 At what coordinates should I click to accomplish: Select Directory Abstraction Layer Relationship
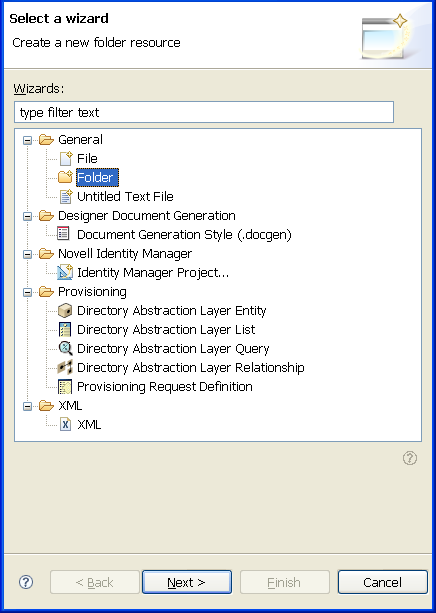tap(190, 367)
